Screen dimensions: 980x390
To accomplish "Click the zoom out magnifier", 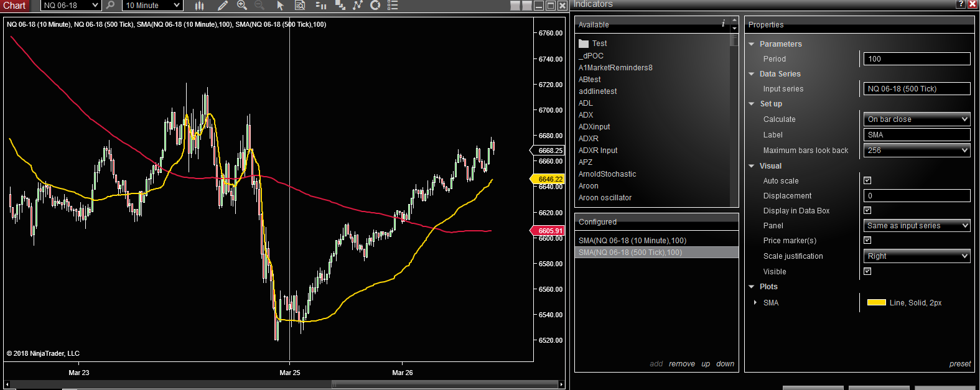I will [x=259, y=5].
